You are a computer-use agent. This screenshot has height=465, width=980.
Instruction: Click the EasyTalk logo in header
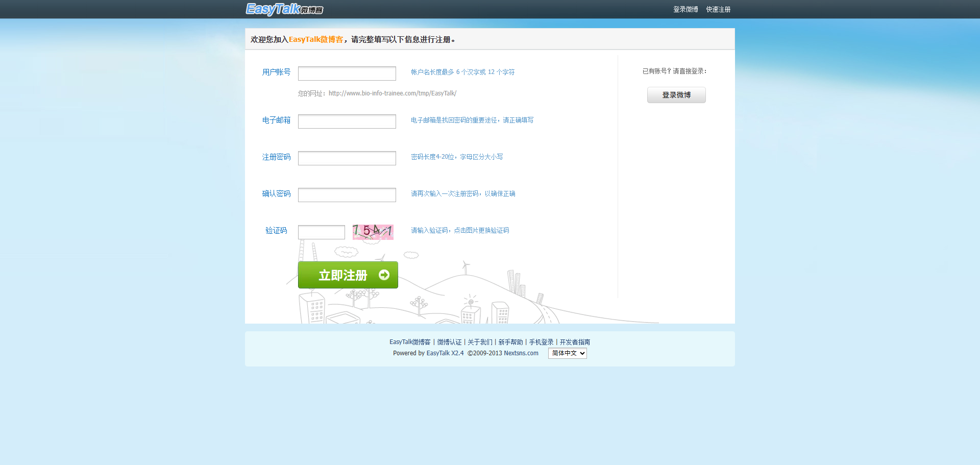point(284,9)
